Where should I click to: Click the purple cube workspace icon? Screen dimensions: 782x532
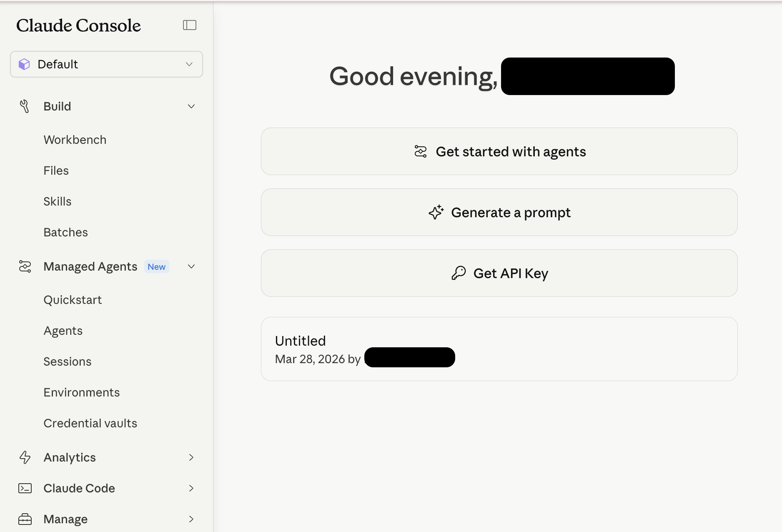24,64
